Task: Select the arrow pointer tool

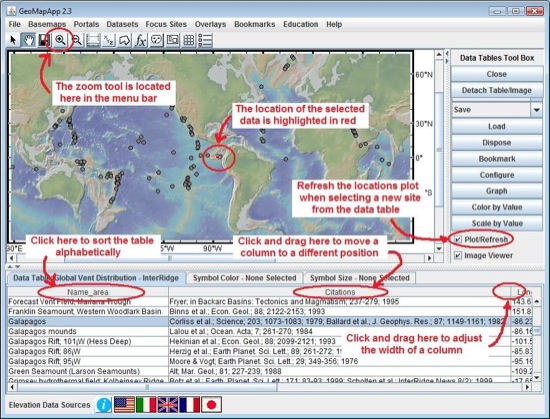Action: pos(13,40)
